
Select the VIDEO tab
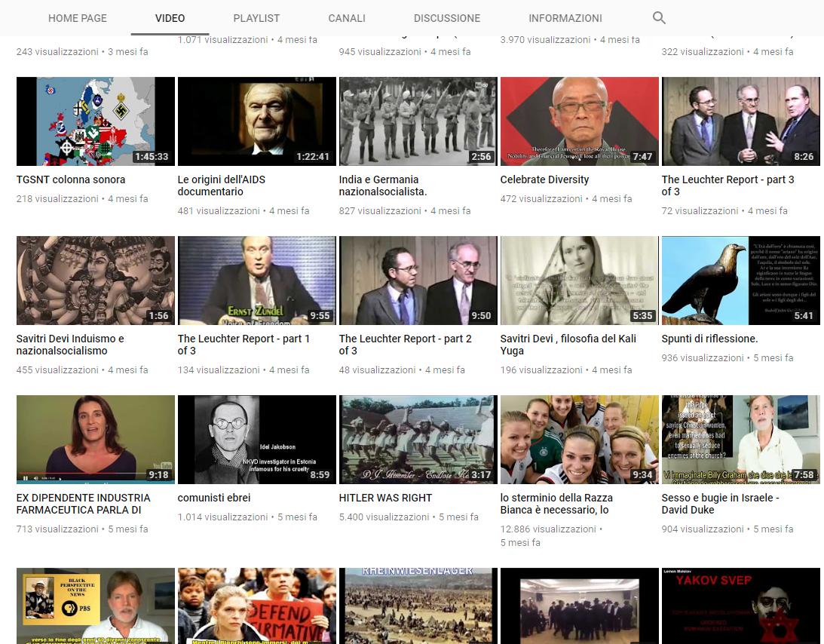click(170, 18)
